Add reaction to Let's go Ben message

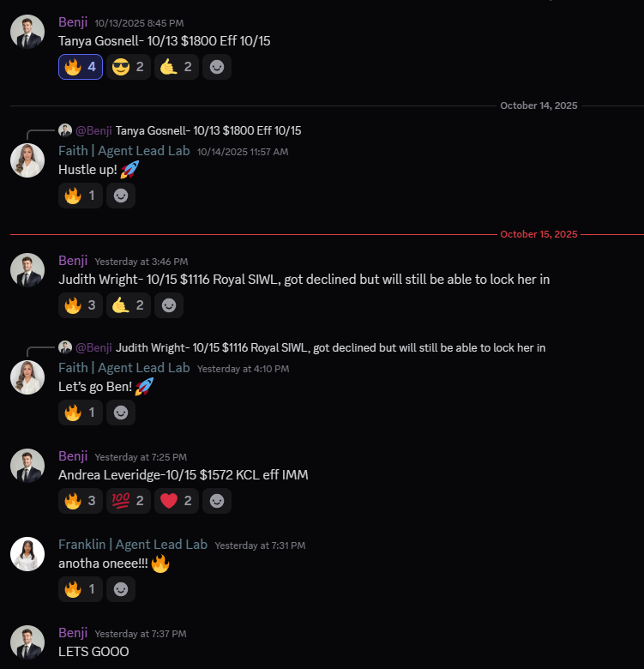pyautogui.click(x=121, y=413)
